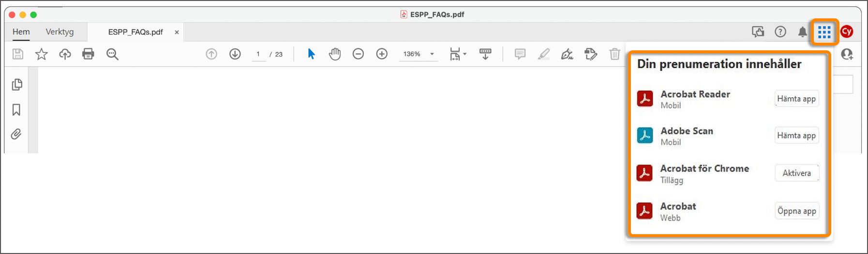The height and width of the screenshot is (254, 868).
Task: Open the share review chat icon
Action: [x=758, y=32]
